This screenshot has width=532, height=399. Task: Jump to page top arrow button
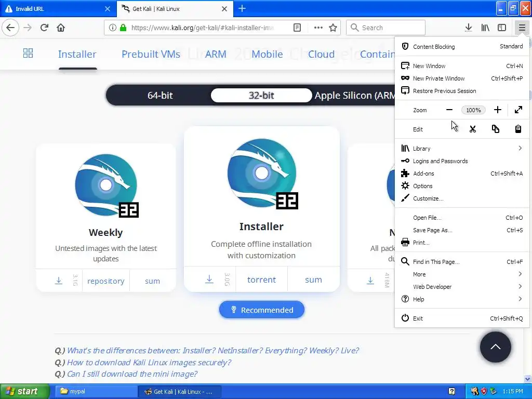pyautogui.click(x=495, y=347)
